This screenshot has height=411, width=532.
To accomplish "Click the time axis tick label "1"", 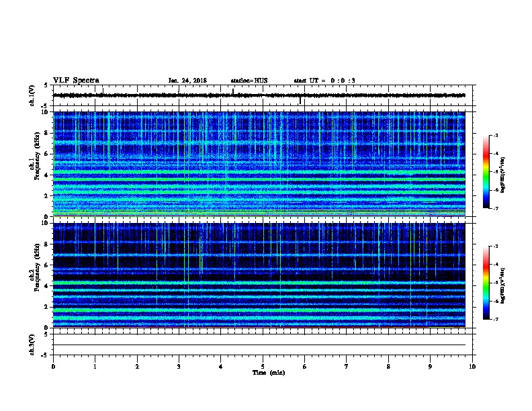I will (x=95, y=367).
